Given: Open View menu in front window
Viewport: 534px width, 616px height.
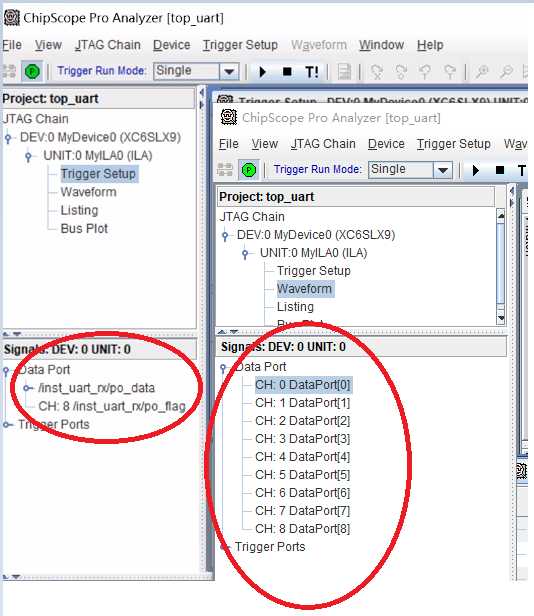Looking at the screenshot, I should coord(264,144).
